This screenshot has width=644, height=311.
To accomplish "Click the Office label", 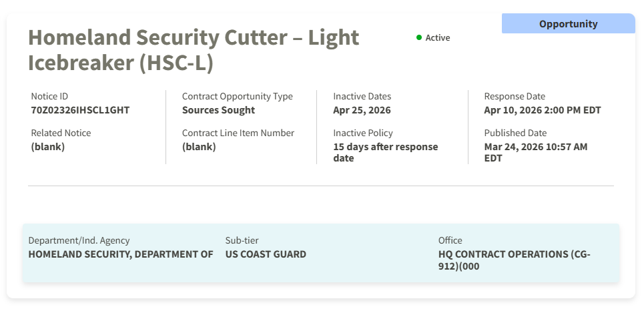I will (x=450, y=240).
